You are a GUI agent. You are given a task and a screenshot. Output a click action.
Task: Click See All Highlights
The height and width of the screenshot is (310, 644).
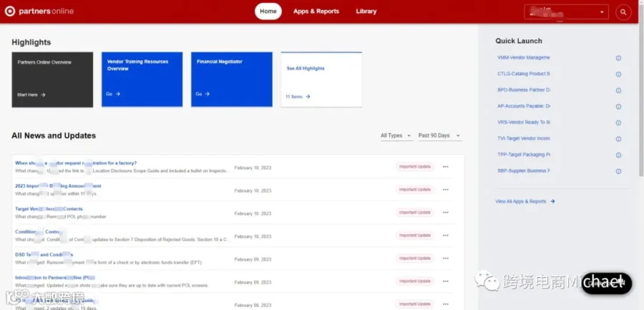click(x=306, y=69)
